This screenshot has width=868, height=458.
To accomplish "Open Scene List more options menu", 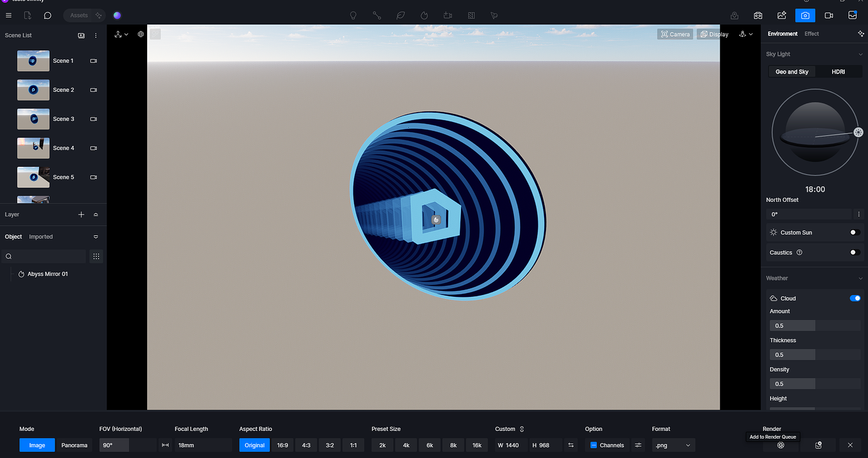I will click(x=96, y=36).
